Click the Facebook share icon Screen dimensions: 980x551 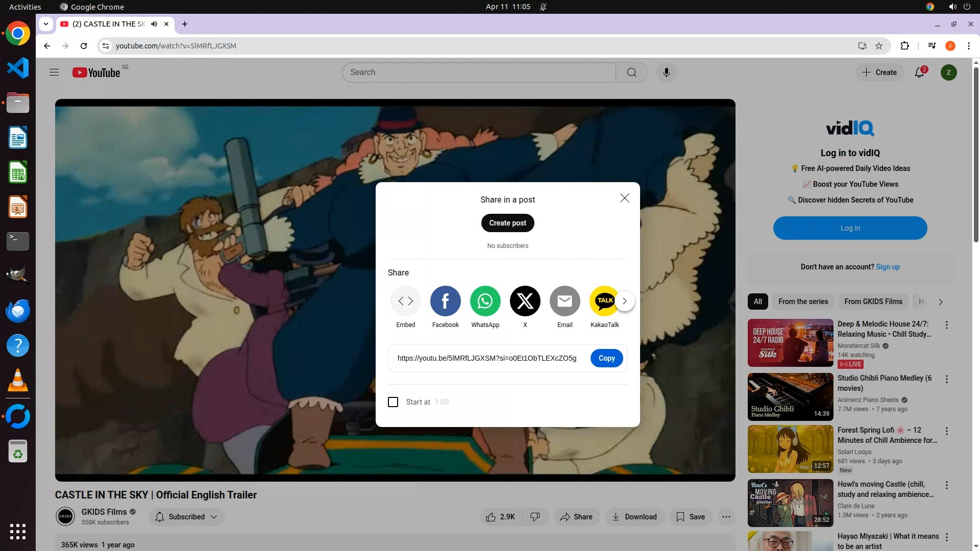click(445, 301)
